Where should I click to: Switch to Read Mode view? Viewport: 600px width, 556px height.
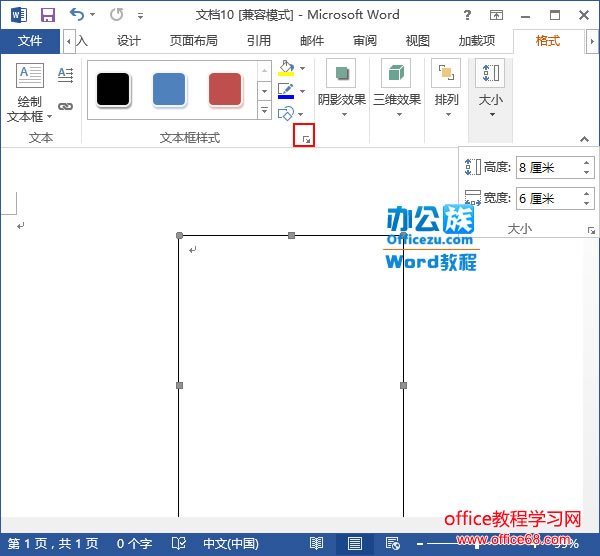[316, 543]
